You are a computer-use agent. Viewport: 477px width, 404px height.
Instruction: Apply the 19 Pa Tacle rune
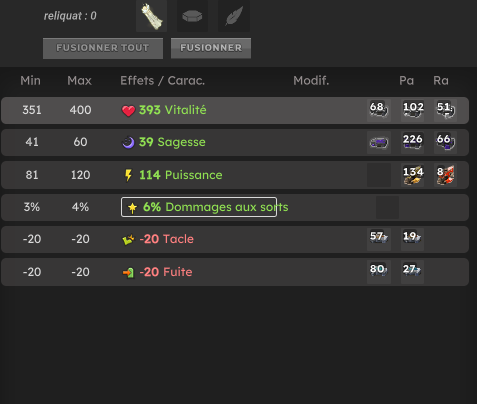coord(413,239)
